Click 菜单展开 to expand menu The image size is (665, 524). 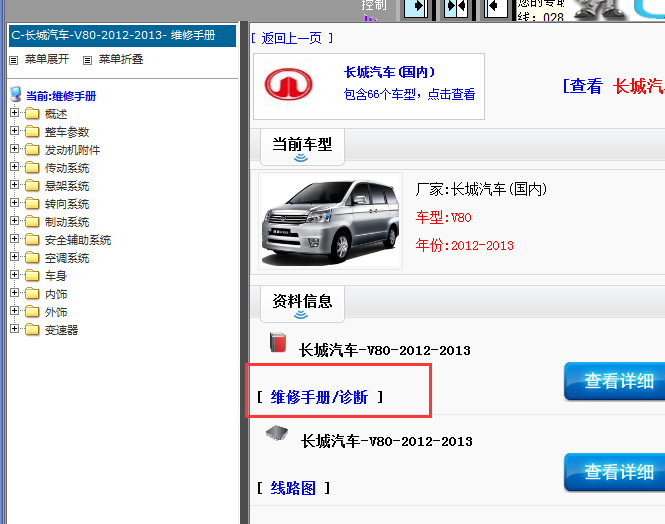coord(47,59)
